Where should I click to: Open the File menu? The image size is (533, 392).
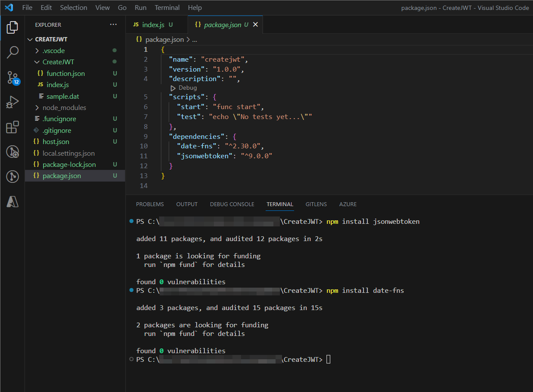tap(27, 8)
